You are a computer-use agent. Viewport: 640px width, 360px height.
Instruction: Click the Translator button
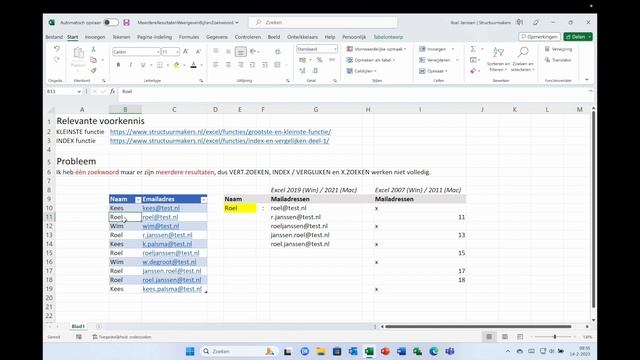point(558,60)
